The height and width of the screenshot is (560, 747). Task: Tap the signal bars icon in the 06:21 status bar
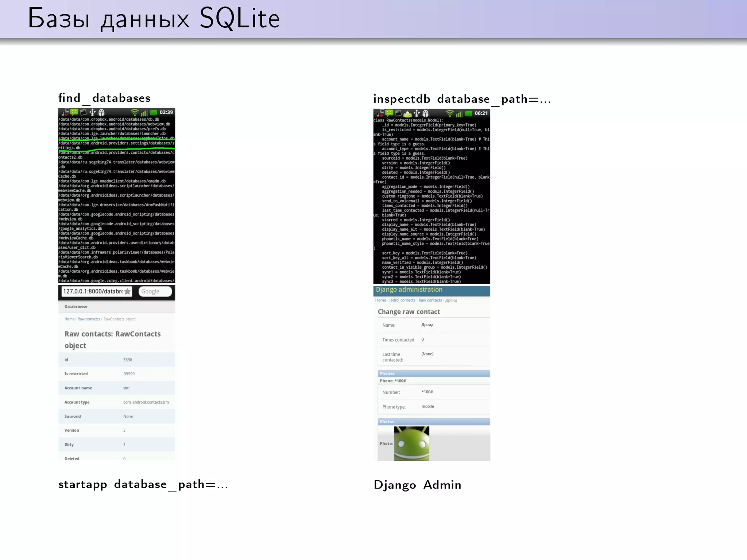pos(459,114)
